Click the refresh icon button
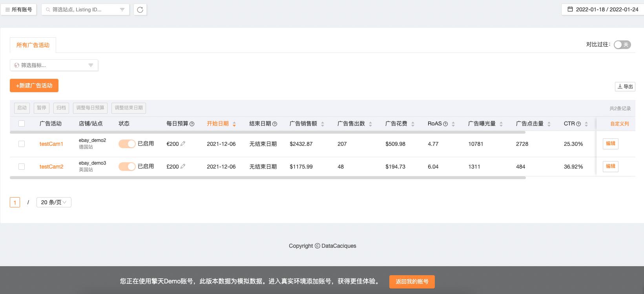The width and height of the screenshot is (644, 294). [x=140, y=9]
